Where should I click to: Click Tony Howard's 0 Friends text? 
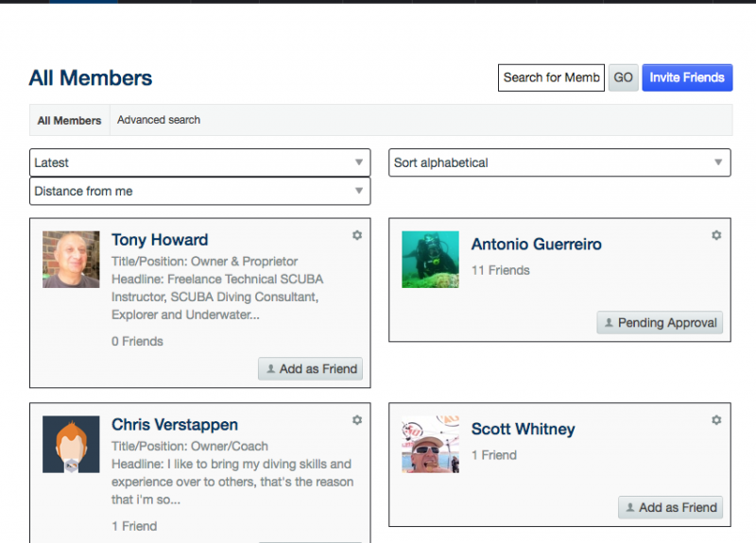click(x=137, y=341)
